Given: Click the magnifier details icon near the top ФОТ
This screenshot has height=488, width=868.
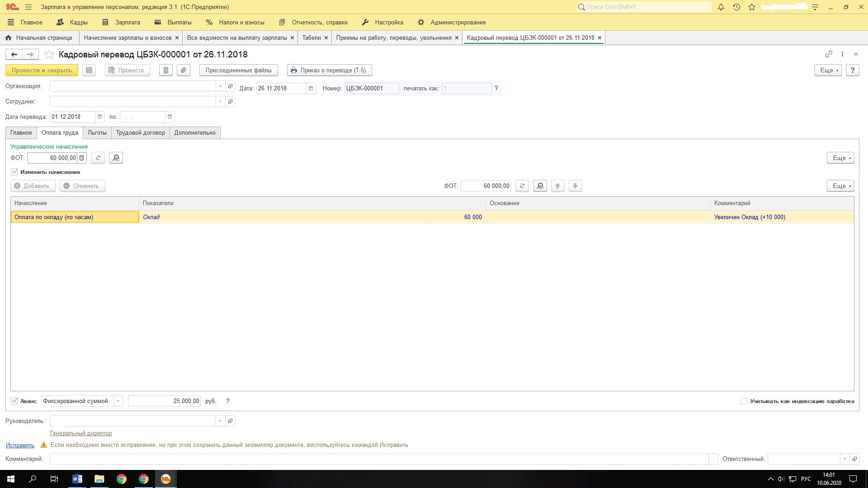Looking at the screenshot, I should [x=116, y=158].
